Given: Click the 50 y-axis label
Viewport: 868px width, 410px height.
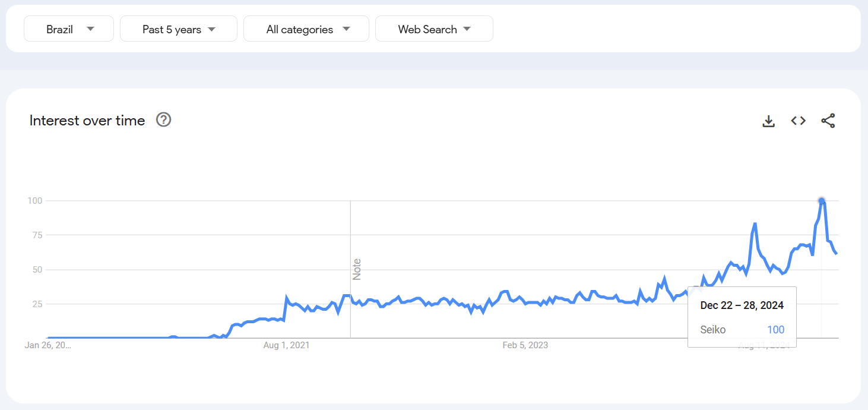Looking at the screenshot, I should (x=36, y=270).
